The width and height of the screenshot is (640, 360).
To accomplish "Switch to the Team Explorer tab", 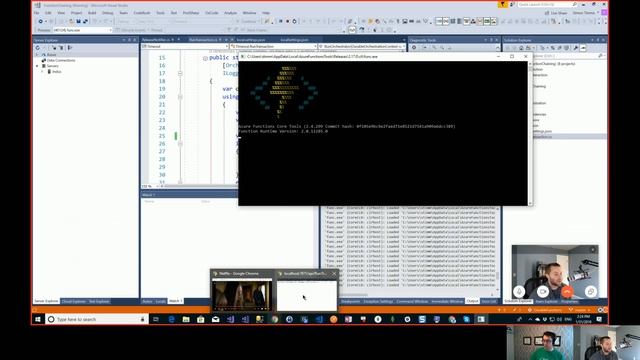I will pos(547,302).
